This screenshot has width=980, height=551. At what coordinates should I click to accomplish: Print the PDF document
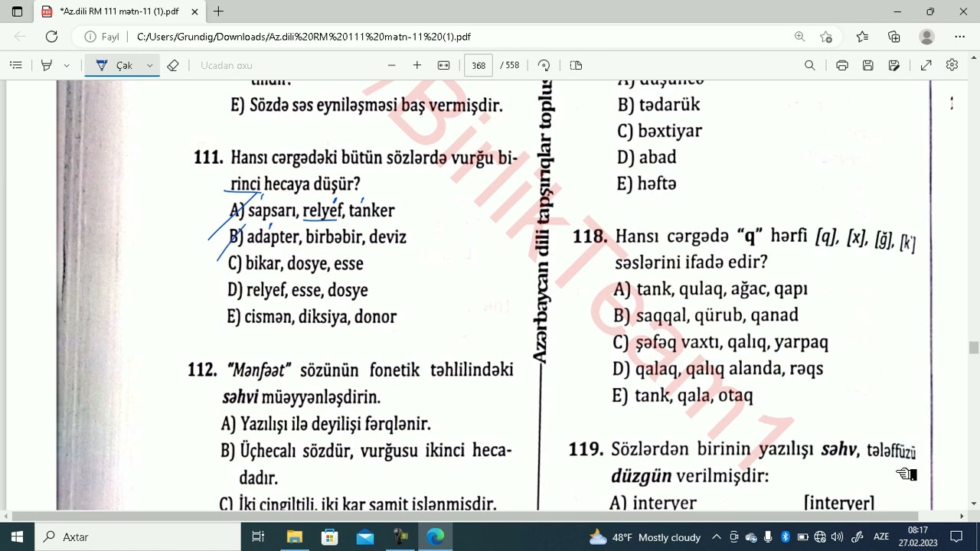[842, 66]
